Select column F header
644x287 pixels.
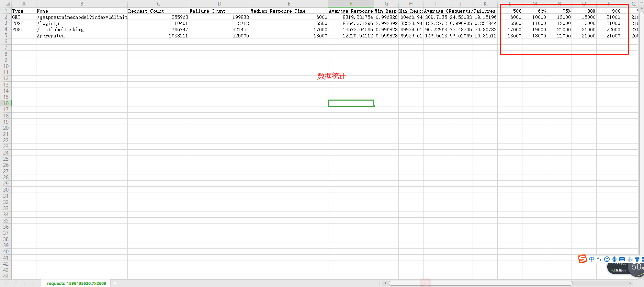[351, 4]
